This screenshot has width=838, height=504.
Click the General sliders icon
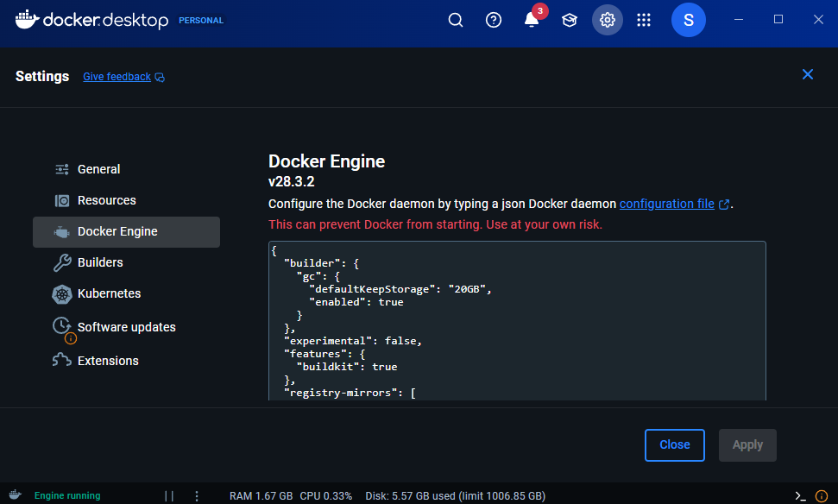(62, 169)
